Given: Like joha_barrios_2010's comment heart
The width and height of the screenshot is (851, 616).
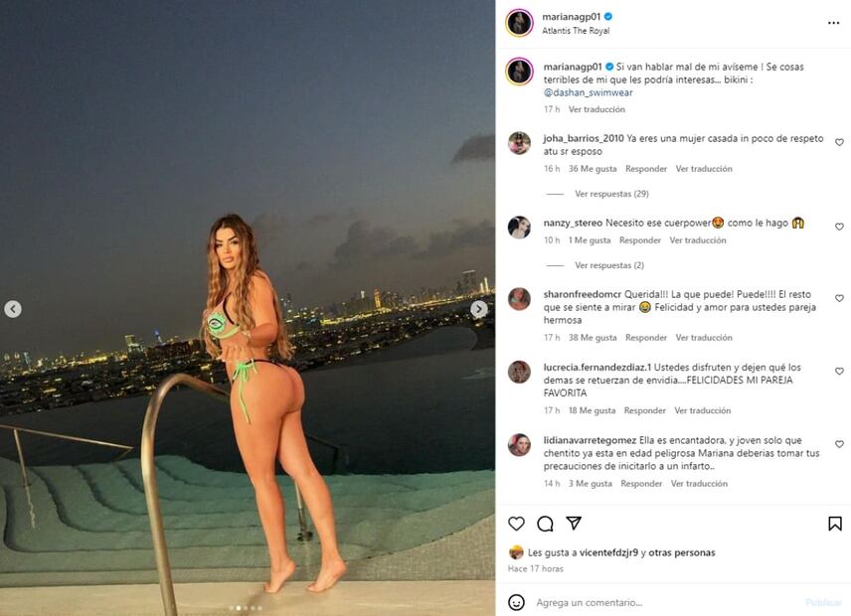Looking at the screenshot, I should (839, 143).
